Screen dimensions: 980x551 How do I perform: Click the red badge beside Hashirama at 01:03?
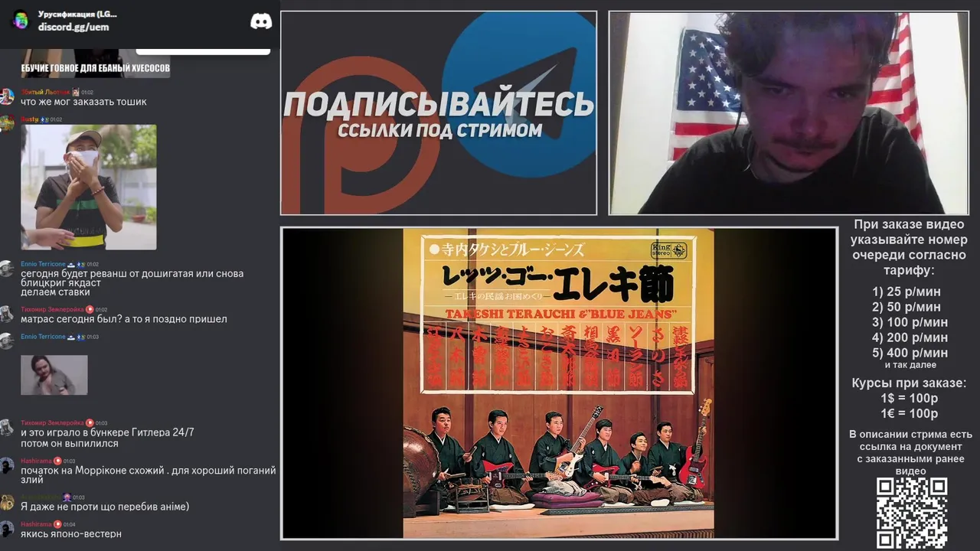click(57, 461)
